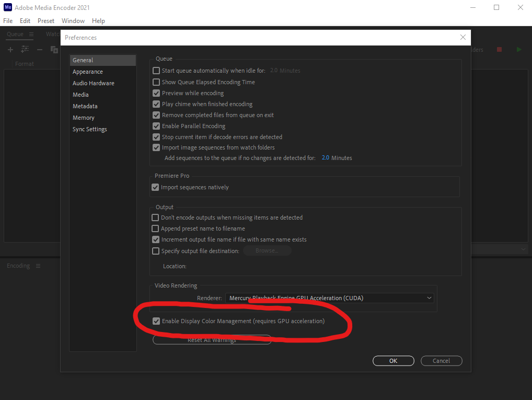The width and height of the screenshot is (532, 400).
Task: Click the Add Source plus icon
Action: 10,49
